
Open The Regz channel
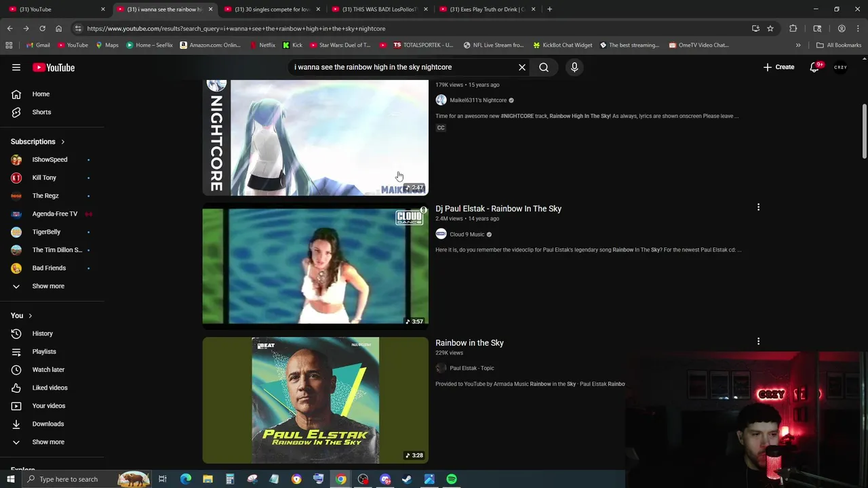pyautogui.click(x=45, y=196)
